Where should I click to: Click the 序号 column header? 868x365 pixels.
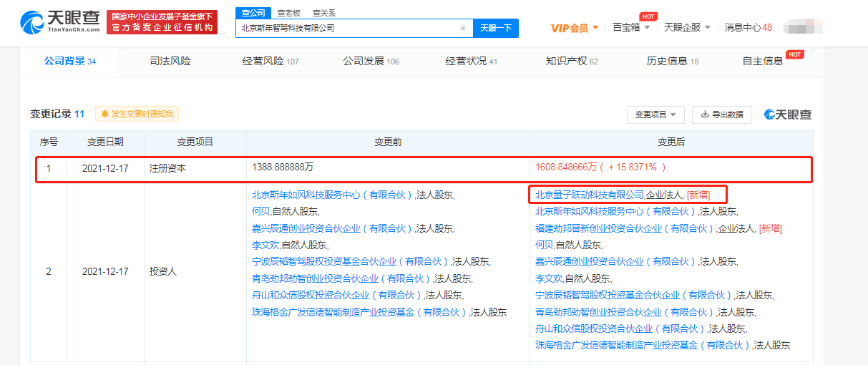click(x=48, y=142)
